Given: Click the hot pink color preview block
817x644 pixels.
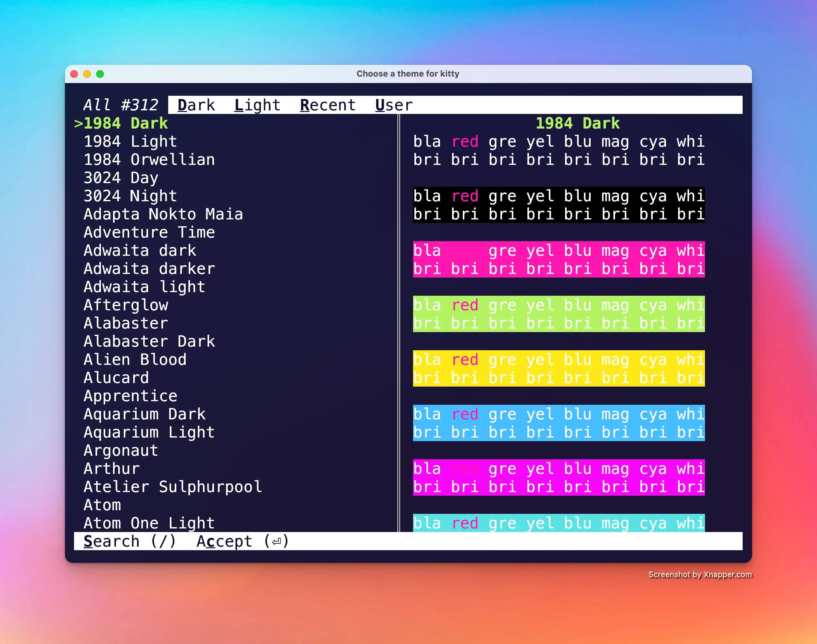Looking at the screenshot, I should tap(559, 259).
